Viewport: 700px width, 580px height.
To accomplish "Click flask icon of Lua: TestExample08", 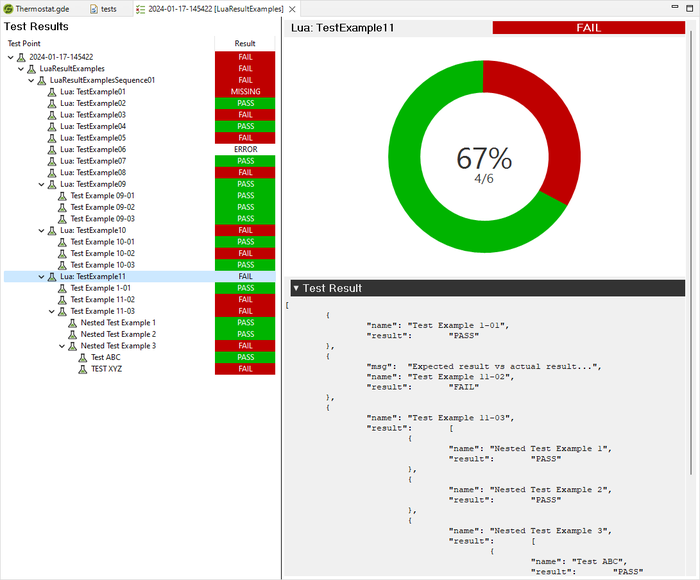I will coord(52,173).
